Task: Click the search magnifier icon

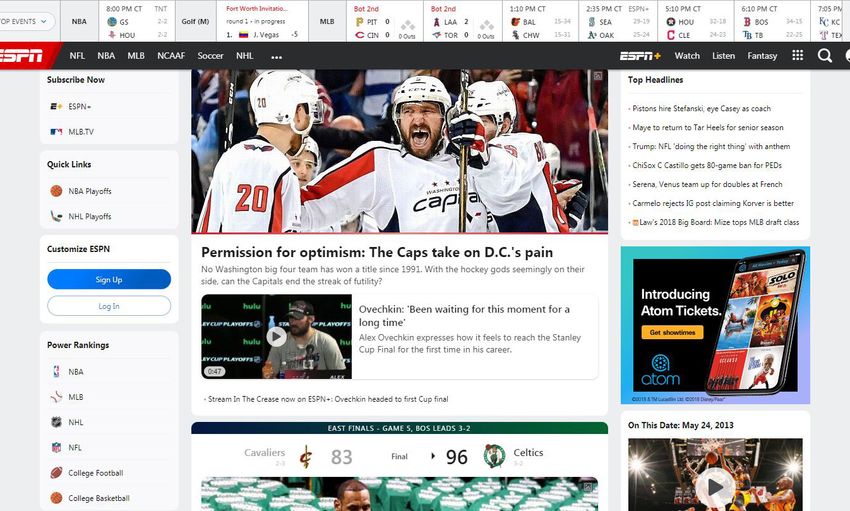Action: click(x=825, y=56)
